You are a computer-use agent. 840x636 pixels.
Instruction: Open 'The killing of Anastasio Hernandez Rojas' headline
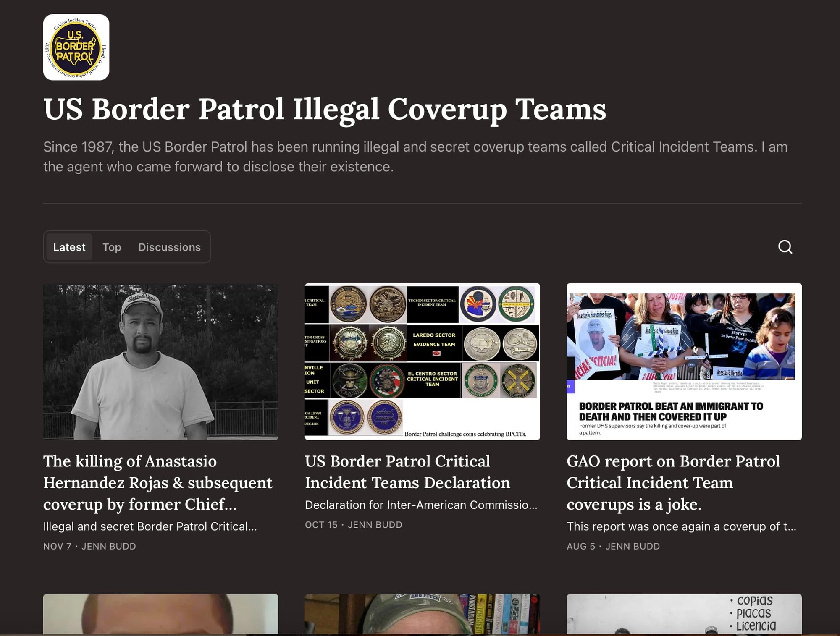point(157,482)
